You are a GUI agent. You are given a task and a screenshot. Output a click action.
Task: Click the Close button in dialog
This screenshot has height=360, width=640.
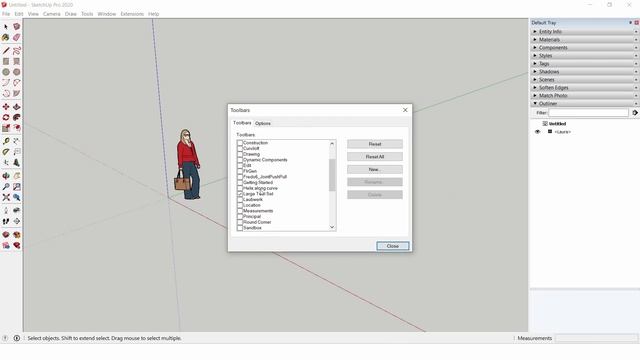point(393,246)
